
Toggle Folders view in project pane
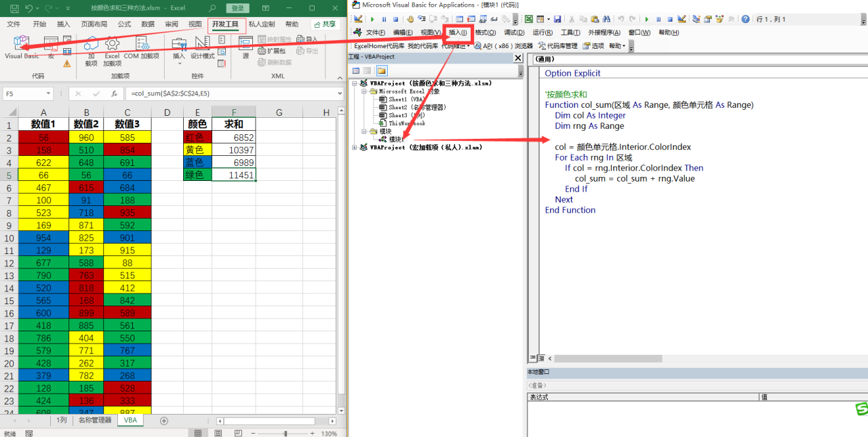point(381,70)
